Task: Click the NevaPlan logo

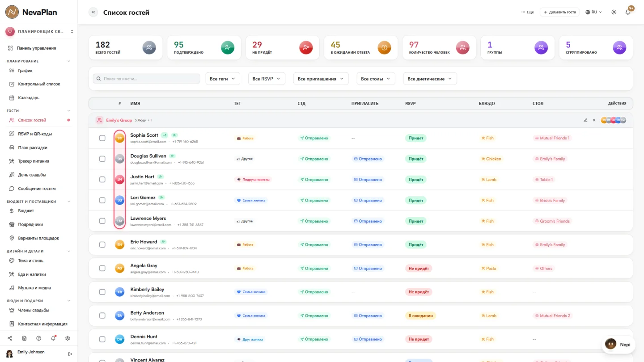Action: [31, 12]
